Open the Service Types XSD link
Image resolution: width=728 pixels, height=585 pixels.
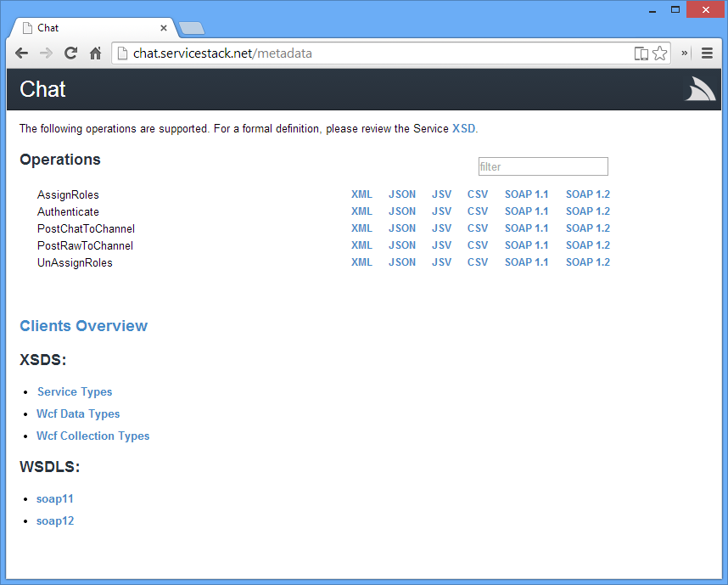75,391
